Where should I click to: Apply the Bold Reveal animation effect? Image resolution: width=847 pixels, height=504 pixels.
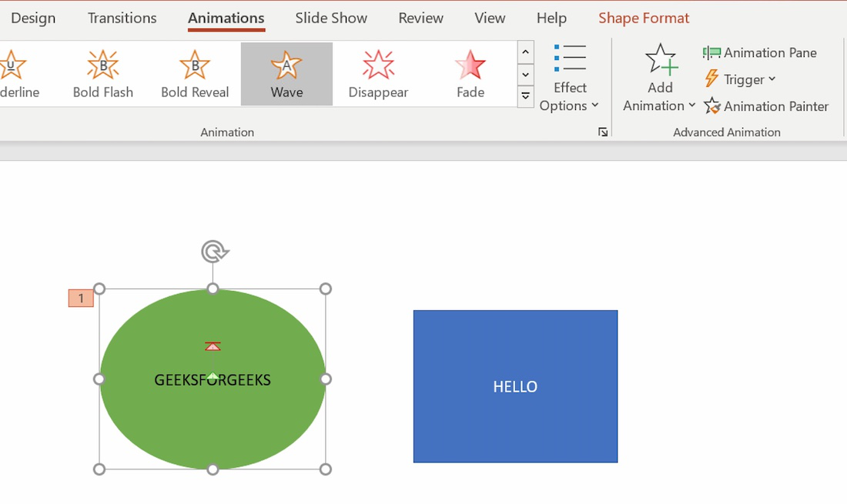point(195,74)
